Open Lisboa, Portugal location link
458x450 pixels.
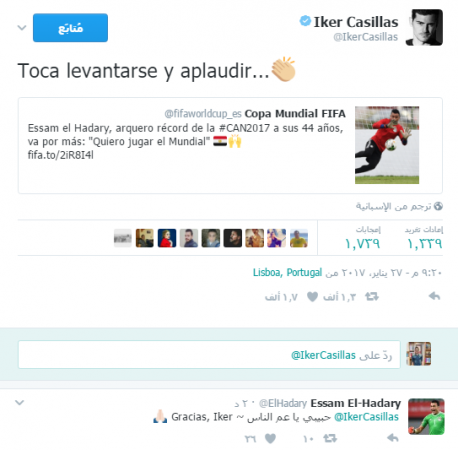pyautogui.click(x=287, y=272)
